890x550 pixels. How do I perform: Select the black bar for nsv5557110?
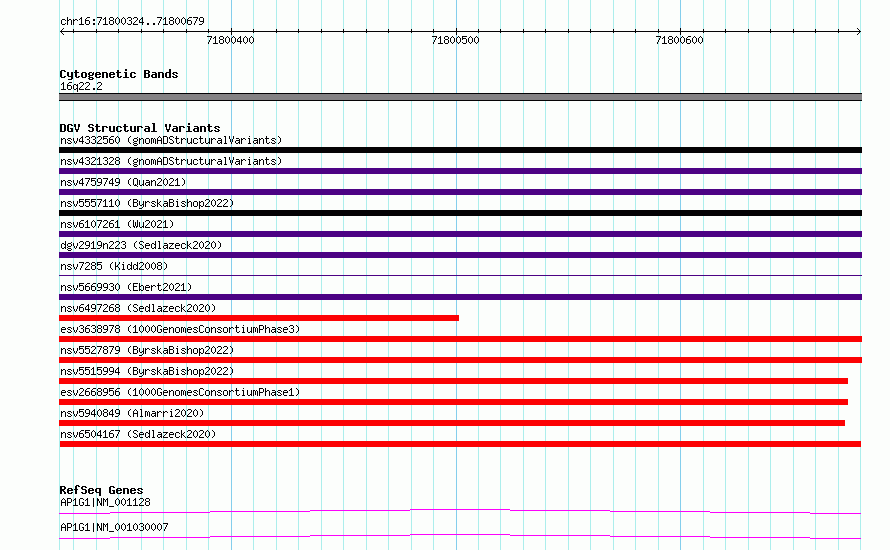[460, 213]
